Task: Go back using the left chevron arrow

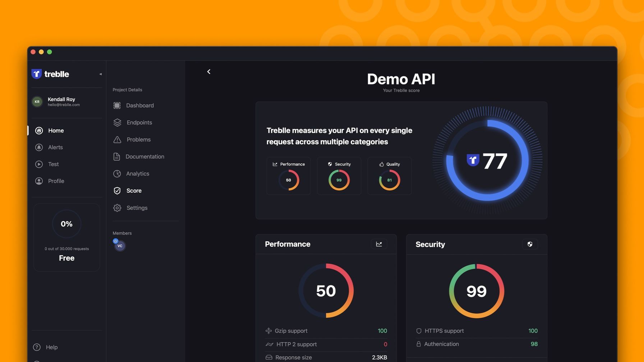Action: (209, 71)
